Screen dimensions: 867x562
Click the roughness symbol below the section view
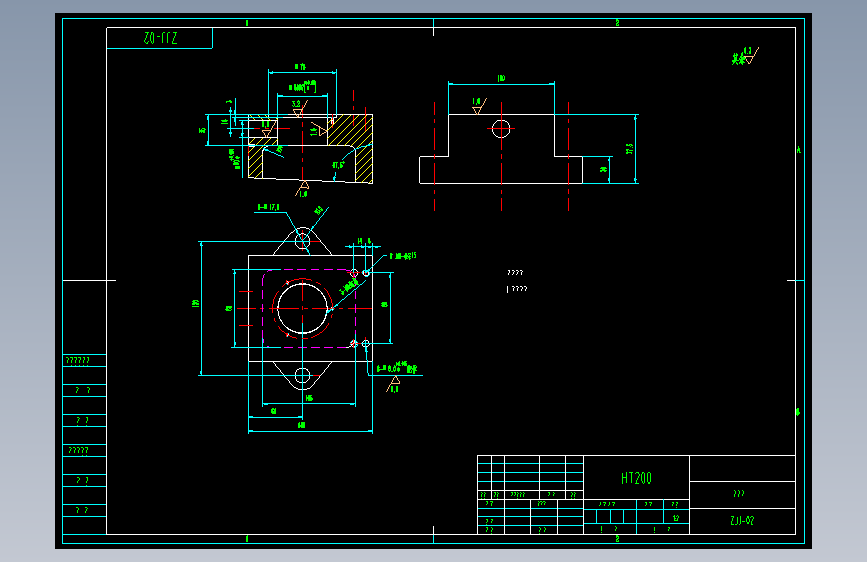pos(302,189)
